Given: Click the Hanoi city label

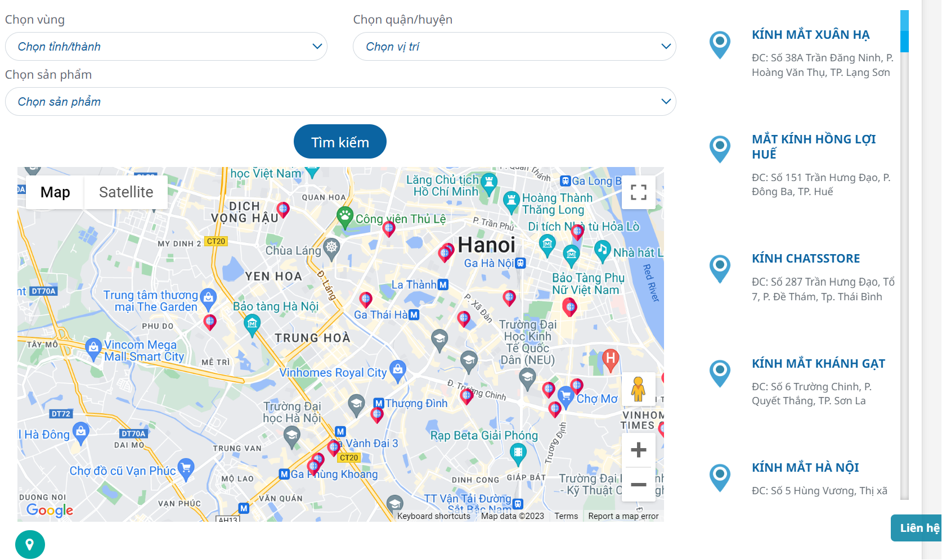Looking at the screenshot, I should [487, 245].
